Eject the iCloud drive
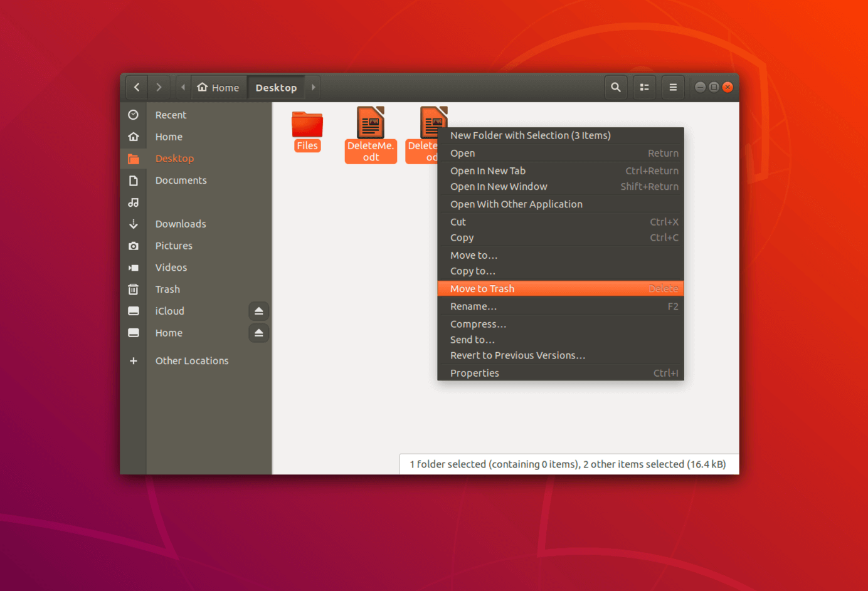 tap(258, 311)
